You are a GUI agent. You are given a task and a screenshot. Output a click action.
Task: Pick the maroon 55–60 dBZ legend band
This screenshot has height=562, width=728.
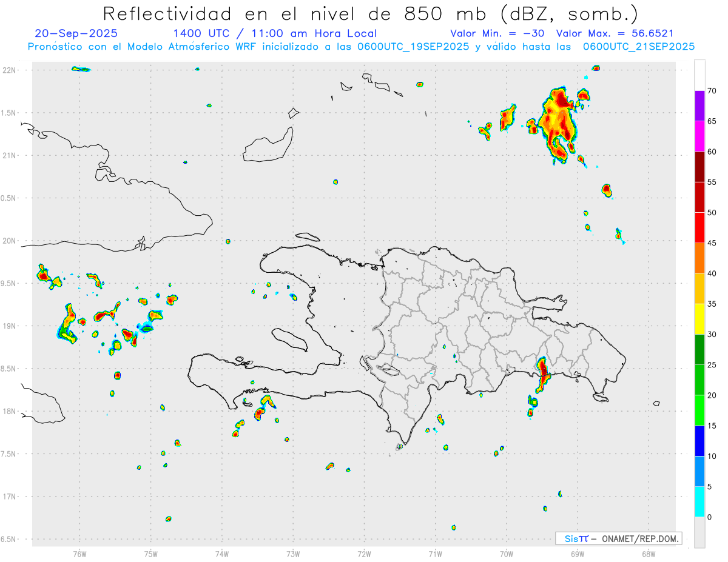pyautogui.click(x=699, y=167)
